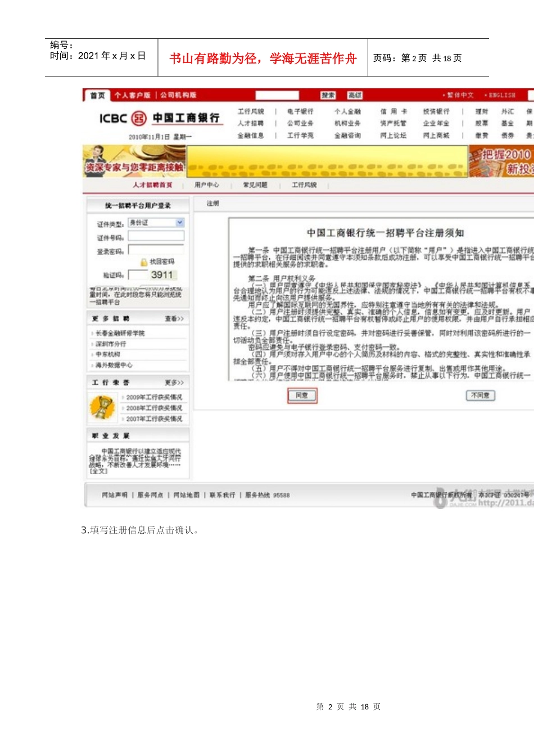Viewport: 534px width, 756px height.
Task: Open the 海外数据中心 link
Action: (114, 366)
